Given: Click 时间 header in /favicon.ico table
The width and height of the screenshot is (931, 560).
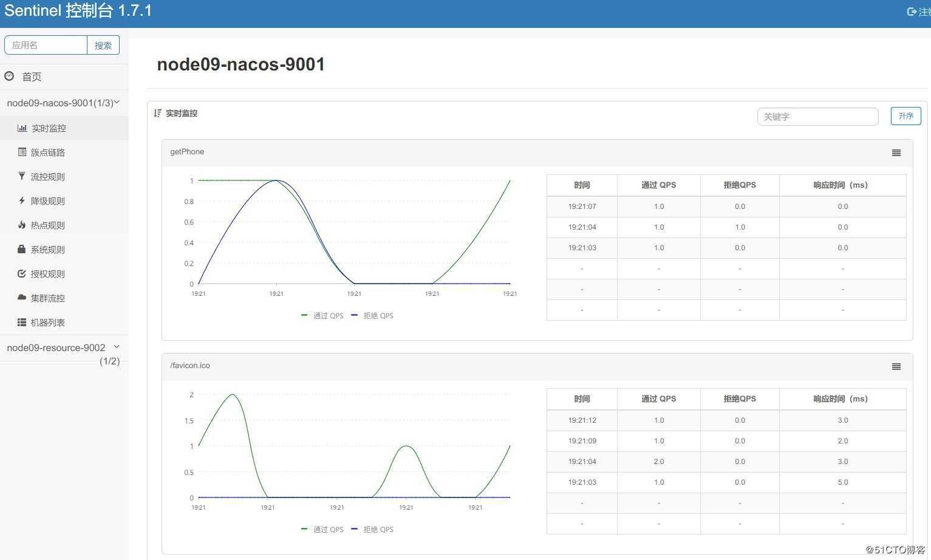Looking at the screenshot, I should [582, 399].
